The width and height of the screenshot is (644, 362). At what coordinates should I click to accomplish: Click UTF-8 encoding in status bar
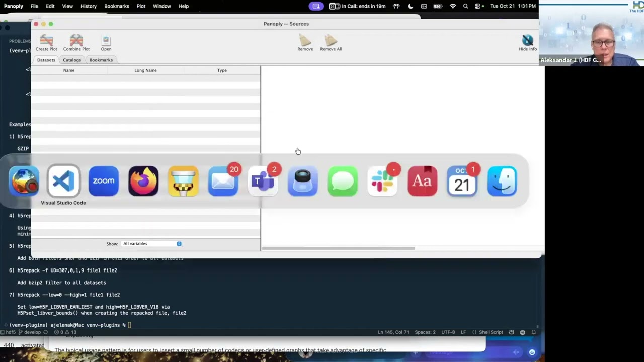pyautogui.click(x=448, y=332)
